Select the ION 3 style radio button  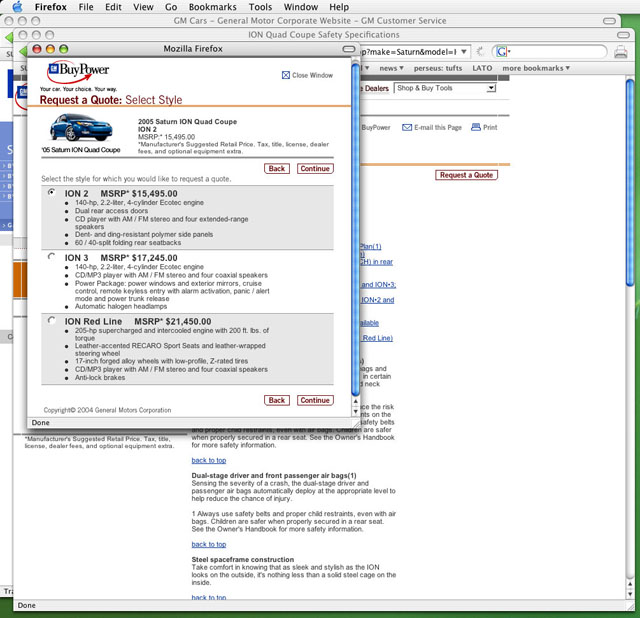[51, 257]
